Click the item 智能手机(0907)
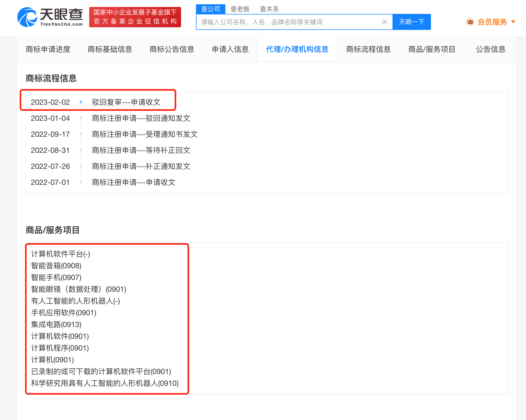 coord(56,277)
